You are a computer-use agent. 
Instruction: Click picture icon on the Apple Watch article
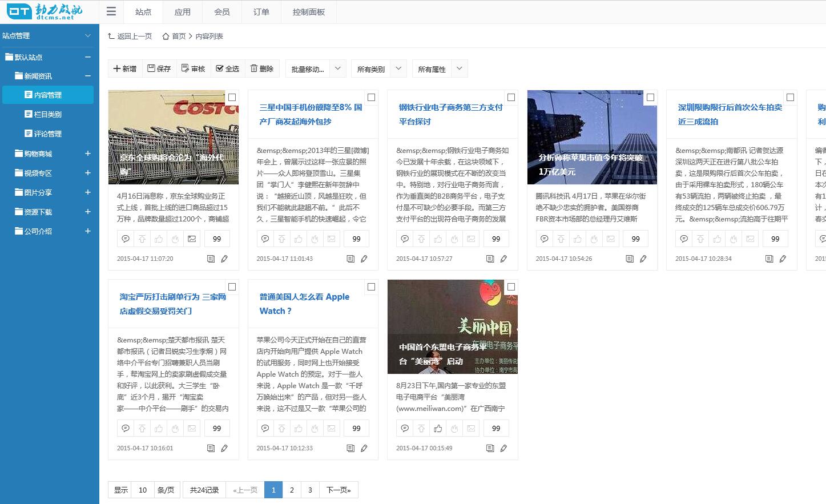[x=331, y=428]
